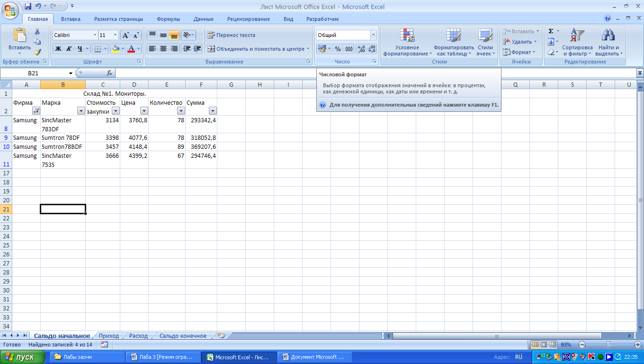Switch to Рецензирование ribbon tab

tap(249, 19)
